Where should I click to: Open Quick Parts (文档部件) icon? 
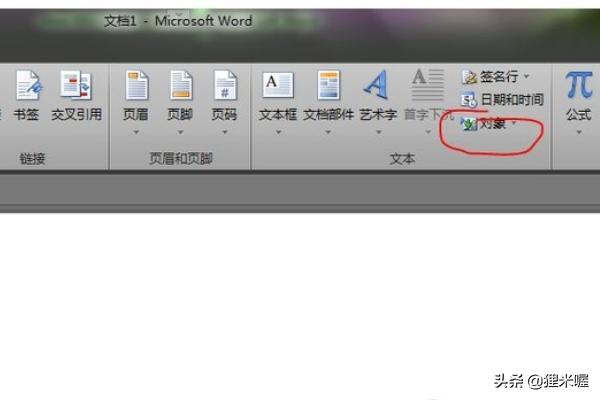pos(328,85)
